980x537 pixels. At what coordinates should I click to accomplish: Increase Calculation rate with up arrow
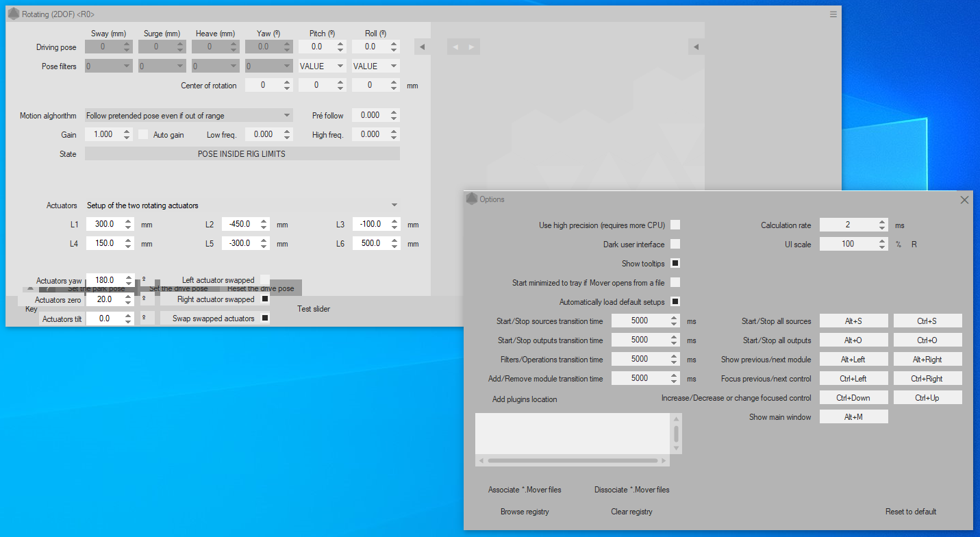882,222
